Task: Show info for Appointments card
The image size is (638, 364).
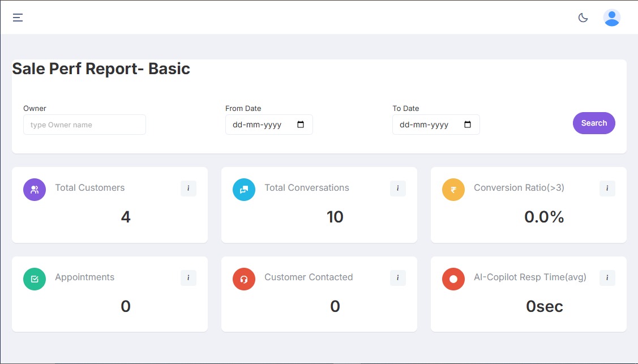Action: [188, 278]
